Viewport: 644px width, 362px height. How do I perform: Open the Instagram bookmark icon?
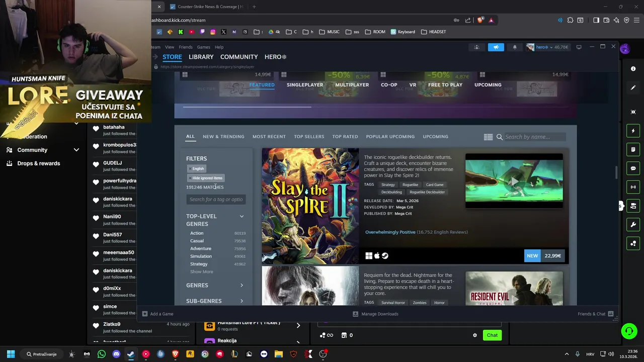[x=213, y=32]
